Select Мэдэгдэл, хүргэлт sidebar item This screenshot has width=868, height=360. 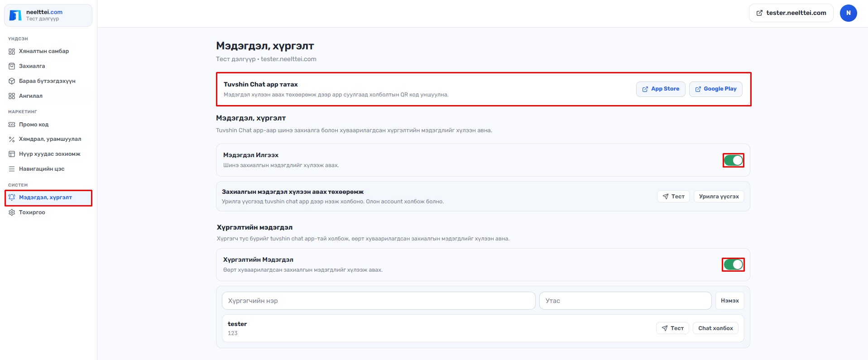[x=48, y=198]
